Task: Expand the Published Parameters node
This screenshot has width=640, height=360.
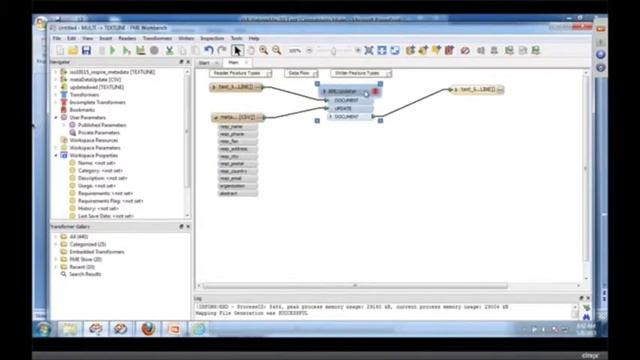Action: [64, 125]
